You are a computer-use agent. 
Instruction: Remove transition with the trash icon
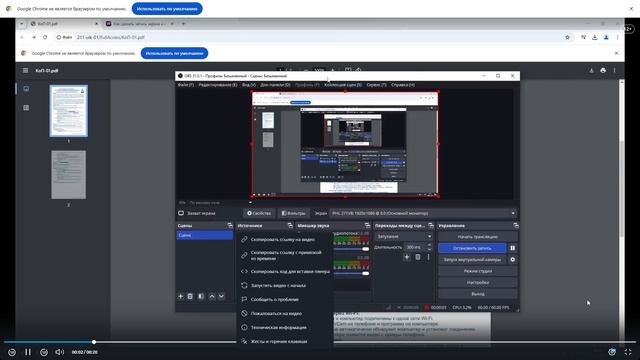pyautogui.click(x=418, y=257)
